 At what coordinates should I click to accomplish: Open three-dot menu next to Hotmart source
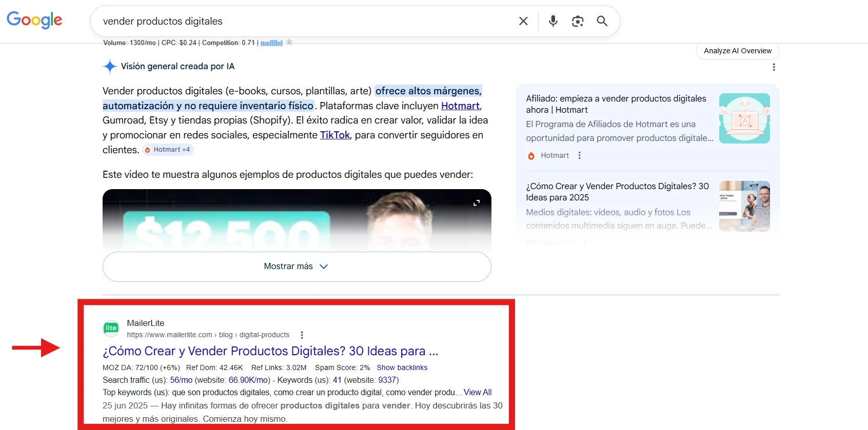tap(580, 155)
